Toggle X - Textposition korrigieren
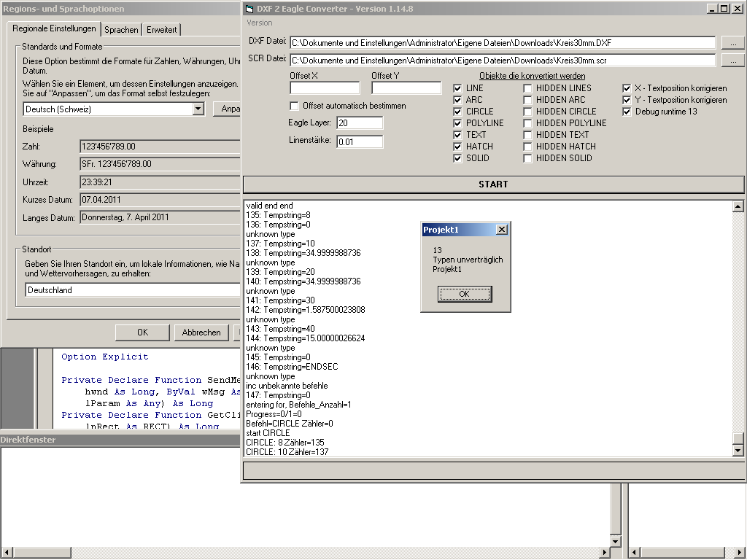The image size is (747, 560). (x=627, y=88)
